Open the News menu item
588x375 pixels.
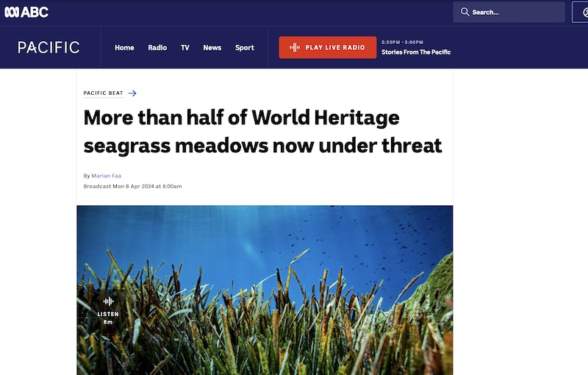212,48
